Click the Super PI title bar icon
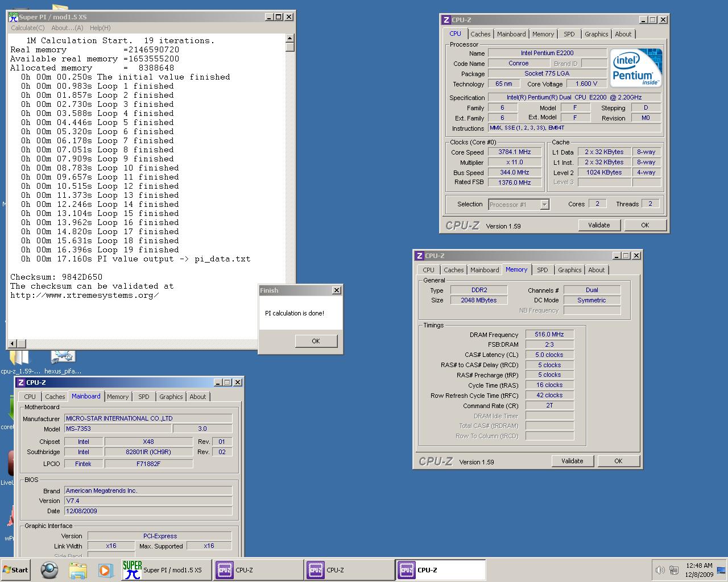 [x=13, y=16]
